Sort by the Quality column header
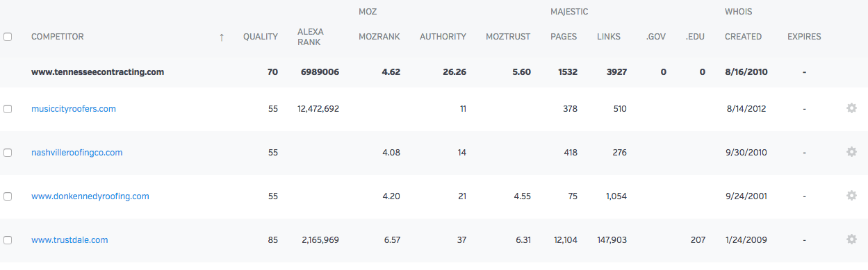This screenshot has width=868, height=270. pos(261,37)
